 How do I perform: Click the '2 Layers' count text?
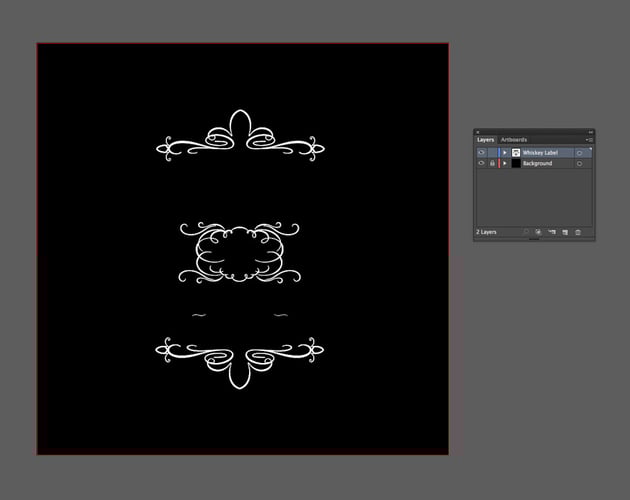(486, 232)
